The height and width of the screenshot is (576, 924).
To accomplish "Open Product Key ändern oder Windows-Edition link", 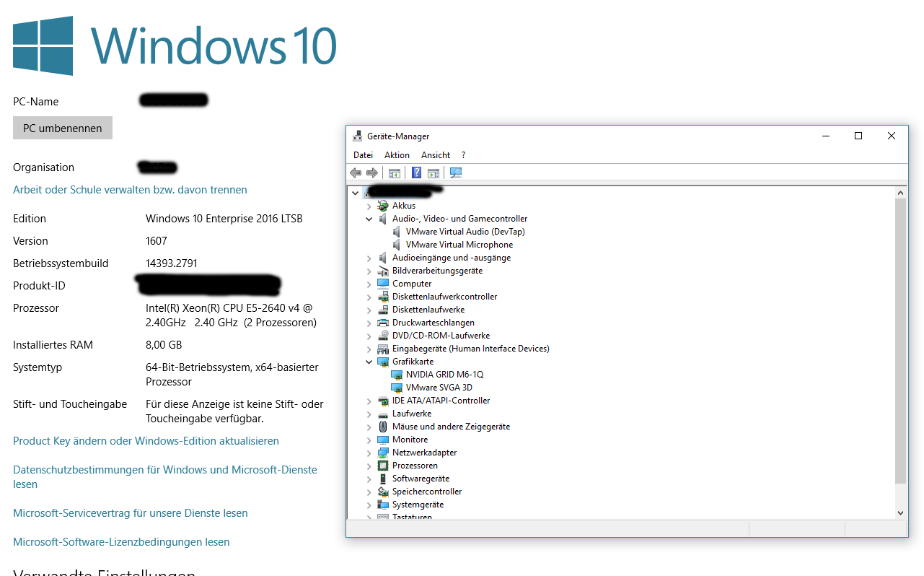I will [146, 441].
